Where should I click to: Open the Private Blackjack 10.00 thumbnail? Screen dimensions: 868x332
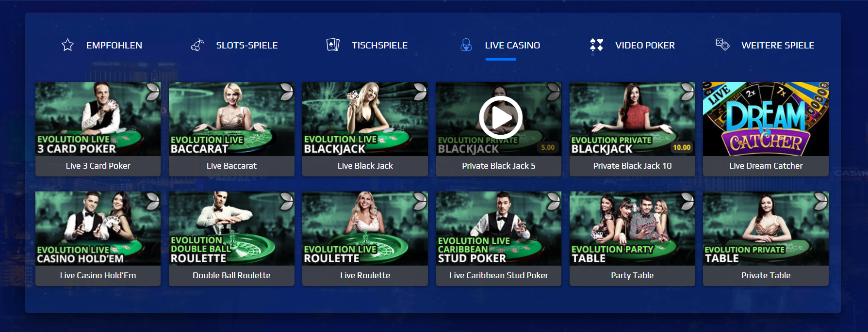[632, 119]
